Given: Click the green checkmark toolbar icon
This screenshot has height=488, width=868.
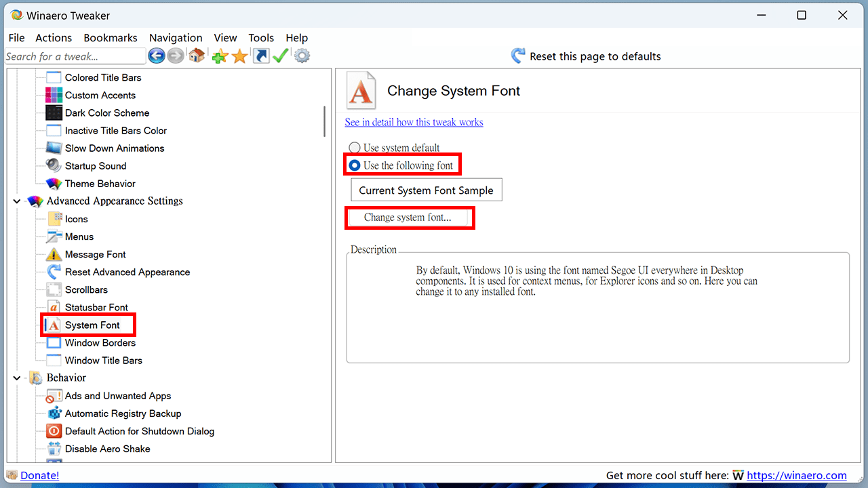Looking at the screenshot, I should coord(281,56).
